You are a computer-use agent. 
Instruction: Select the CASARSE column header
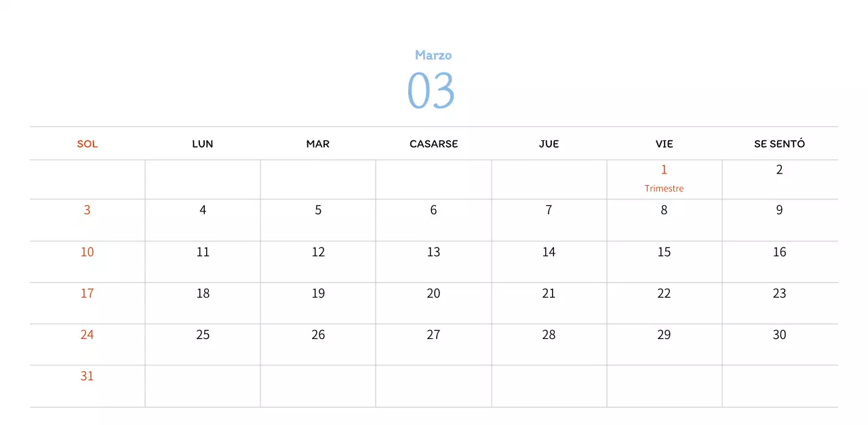[x=433, y=144]
